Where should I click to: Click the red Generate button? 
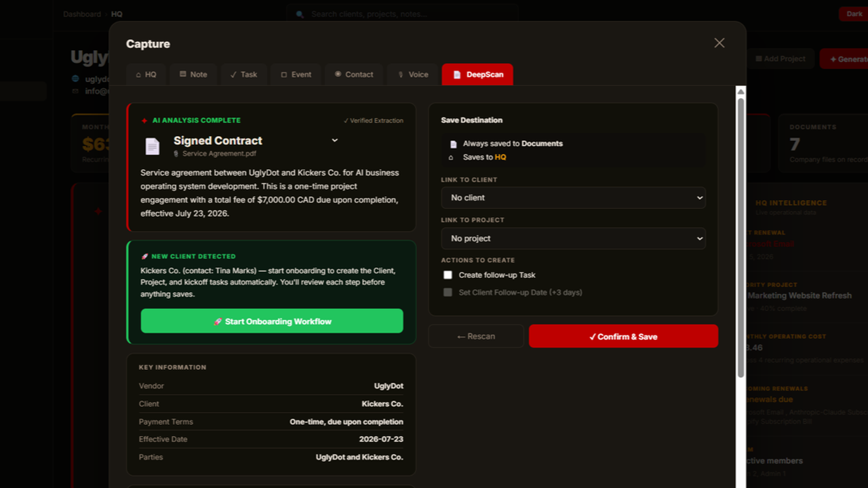pyautogui.click(x=844, y=59)
